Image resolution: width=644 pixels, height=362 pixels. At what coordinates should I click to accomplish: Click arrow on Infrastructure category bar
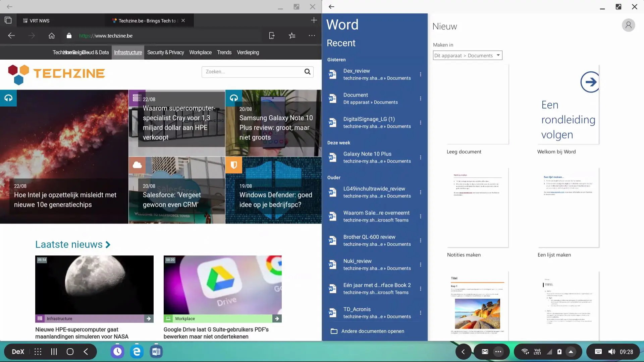pos(149,319)
